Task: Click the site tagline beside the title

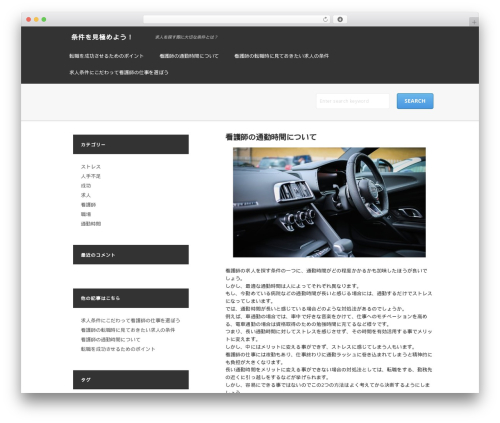Action: tap(186, 37)
